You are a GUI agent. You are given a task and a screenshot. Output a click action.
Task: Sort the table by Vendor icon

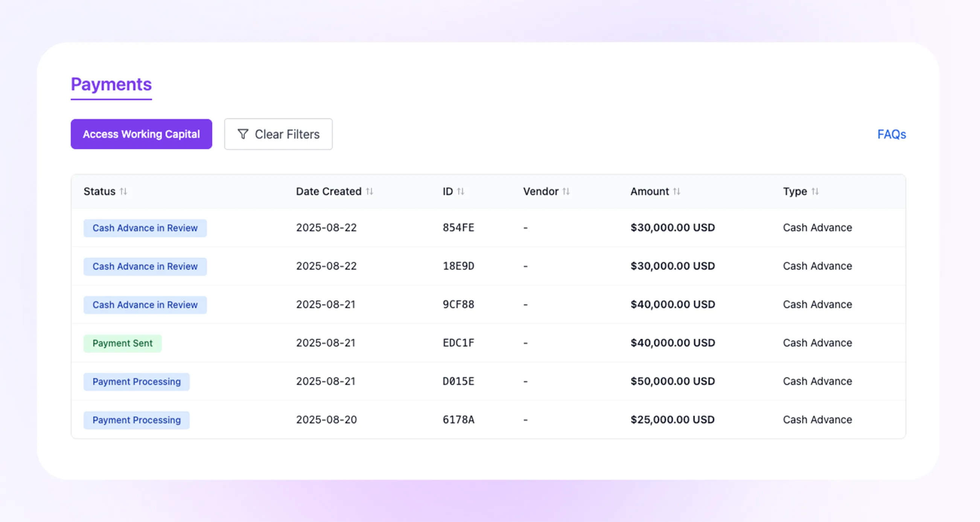click(566, 191)
